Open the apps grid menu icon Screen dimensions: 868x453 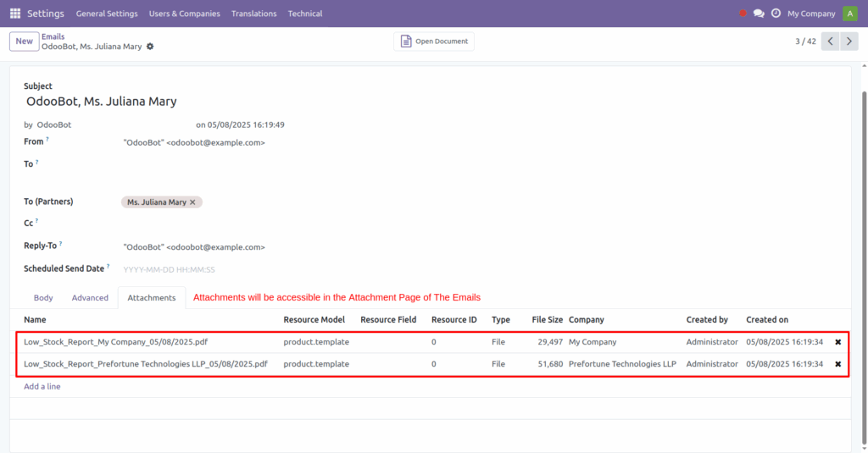coord(15,14)
